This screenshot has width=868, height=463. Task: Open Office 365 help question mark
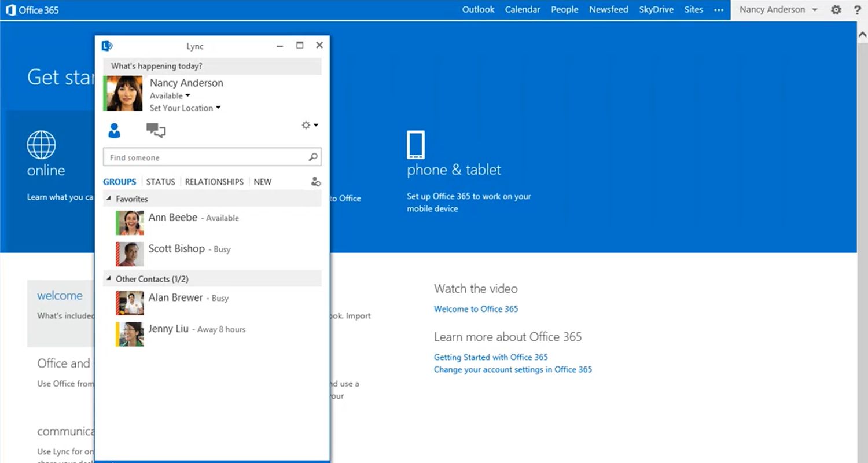click(857, 10)
